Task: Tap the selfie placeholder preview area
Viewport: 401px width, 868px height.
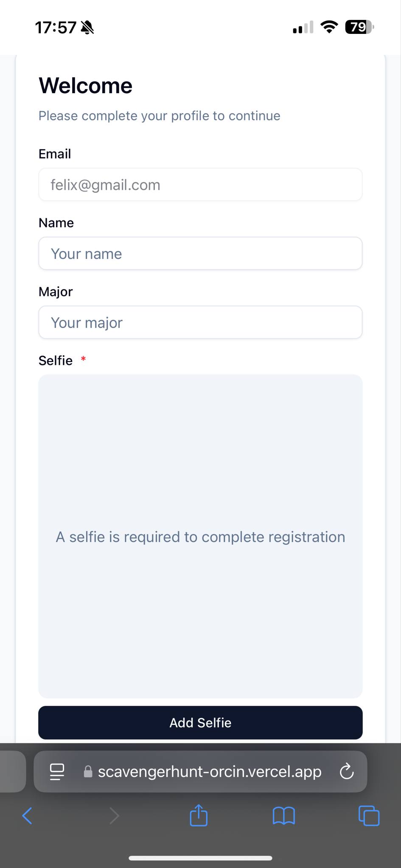Action: coord(200,536)
